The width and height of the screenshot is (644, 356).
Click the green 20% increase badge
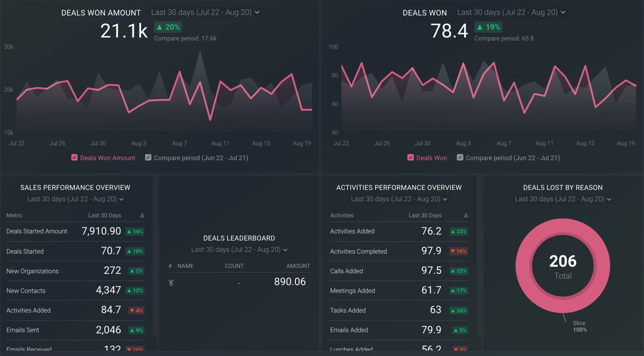(168, 27)
